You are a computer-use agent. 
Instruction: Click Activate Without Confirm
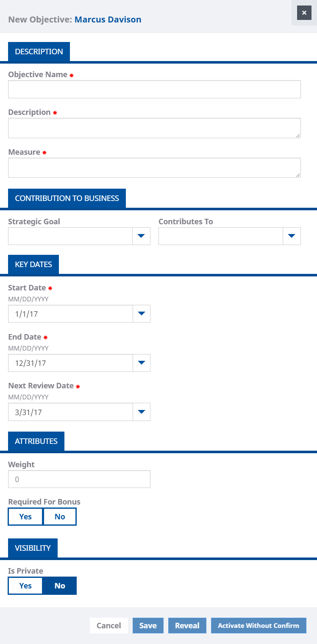259,625
